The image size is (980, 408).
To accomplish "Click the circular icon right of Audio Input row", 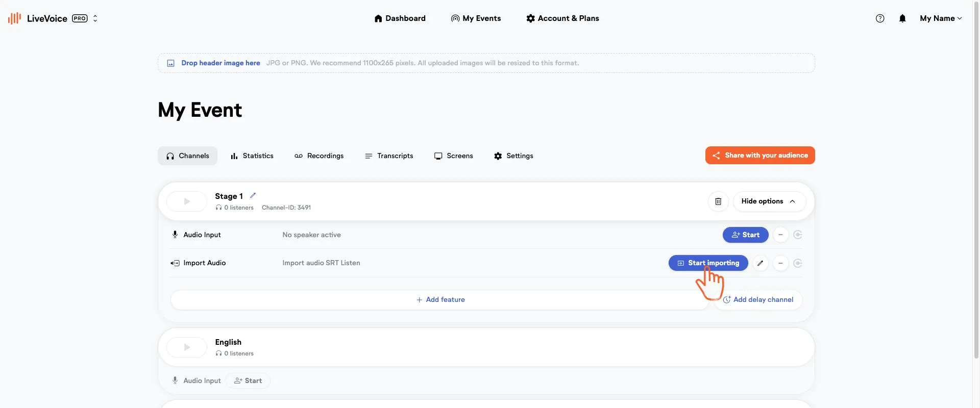I will 798,235.
